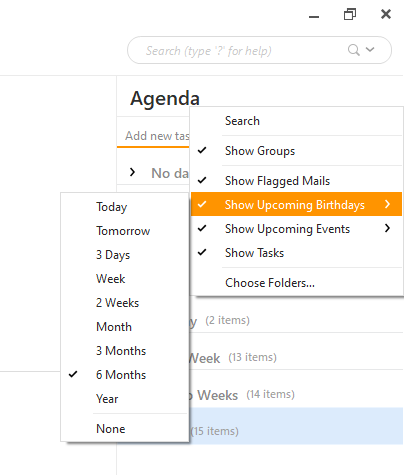The width and height of the screenshot is (404, 475).
Task: Restore down the window
Action: pyautogui.click(x=350, y=14)
